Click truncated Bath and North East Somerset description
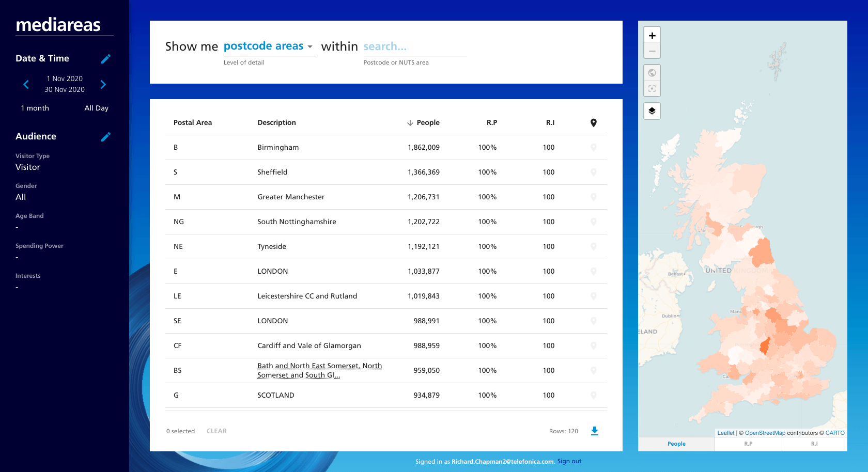The width and height of the screenshot is (868, 472). [x=320, y=371]
